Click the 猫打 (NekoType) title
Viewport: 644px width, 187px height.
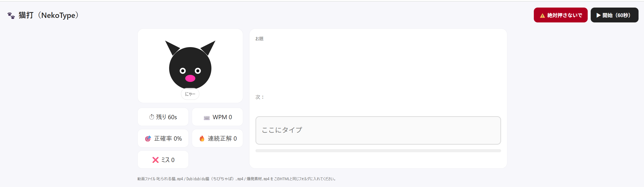(48, 15)
